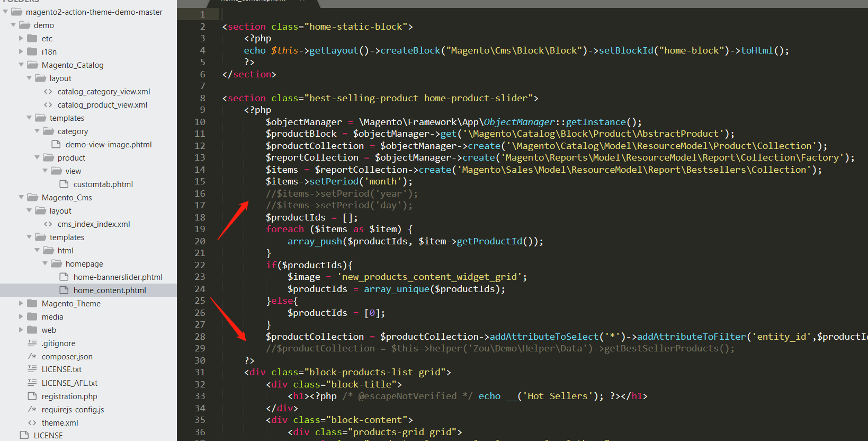Click the Magento_Catalog folder icon
The height and width of the screenshot is (441, 868).
click(x=32, y=65)
